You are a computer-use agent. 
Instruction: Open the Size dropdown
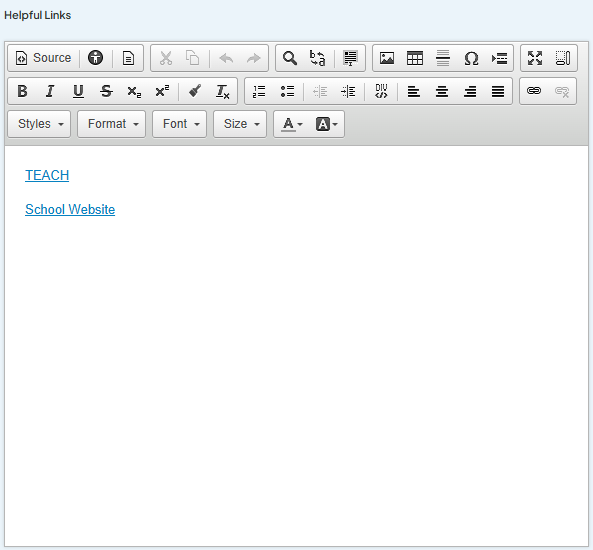click(240, 124)
